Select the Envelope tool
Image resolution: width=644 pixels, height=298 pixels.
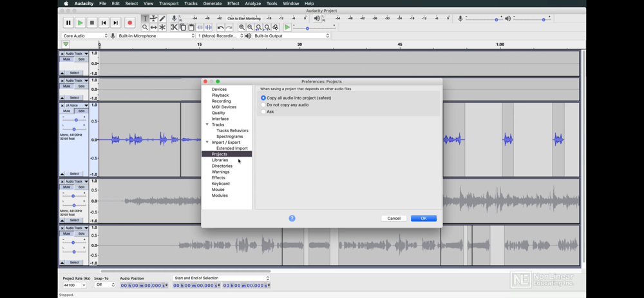(x=154, y=19)
